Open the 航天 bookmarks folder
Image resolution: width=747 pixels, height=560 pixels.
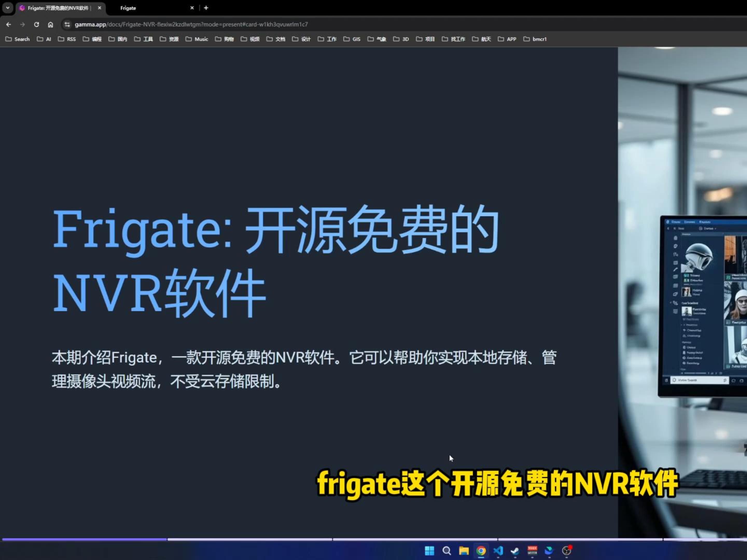[481, 39]
